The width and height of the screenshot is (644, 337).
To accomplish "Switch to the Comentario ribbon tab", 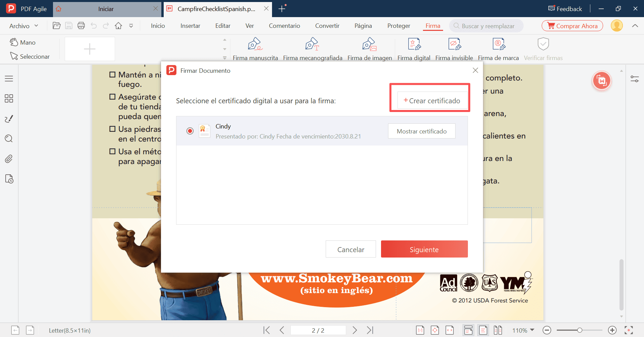I will 284,25.
